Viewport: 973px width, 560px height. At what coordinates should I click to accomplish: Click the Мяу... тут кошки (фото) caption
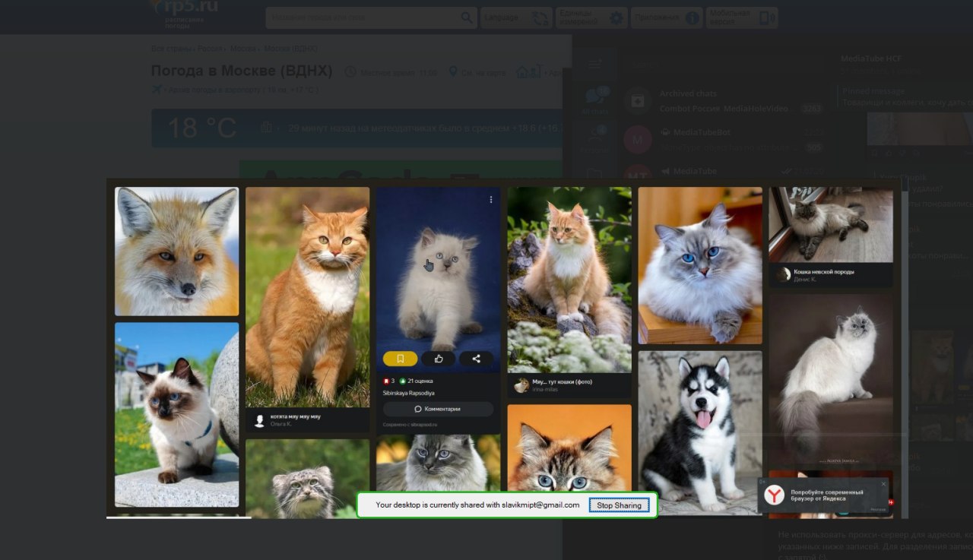[562, 381]
